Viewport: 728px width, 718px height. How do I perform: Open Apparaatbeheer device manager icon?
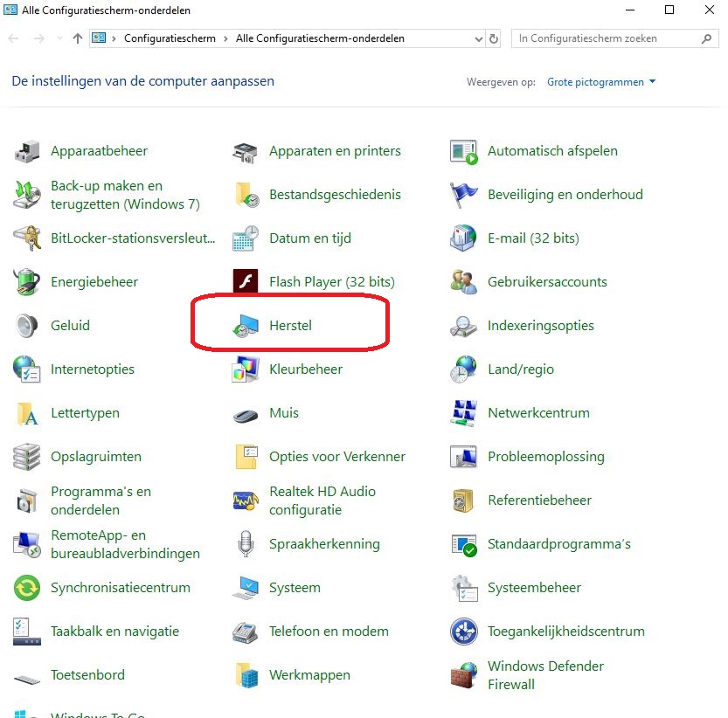(27, 151)
